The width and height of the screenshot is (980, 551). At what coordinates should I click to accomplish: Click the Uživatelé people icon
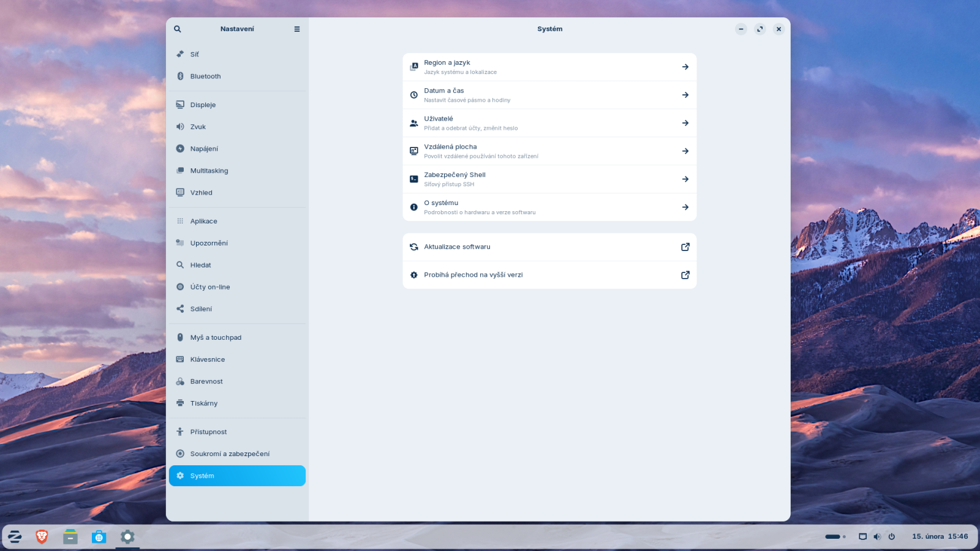point(414,123)
